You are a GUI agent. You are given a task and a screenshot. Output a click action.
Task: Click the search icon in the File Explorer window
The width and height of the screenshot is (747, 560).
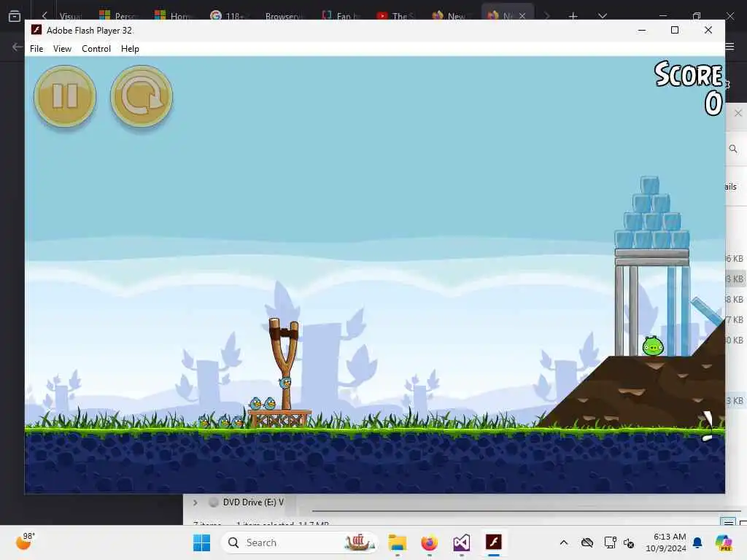733,149
